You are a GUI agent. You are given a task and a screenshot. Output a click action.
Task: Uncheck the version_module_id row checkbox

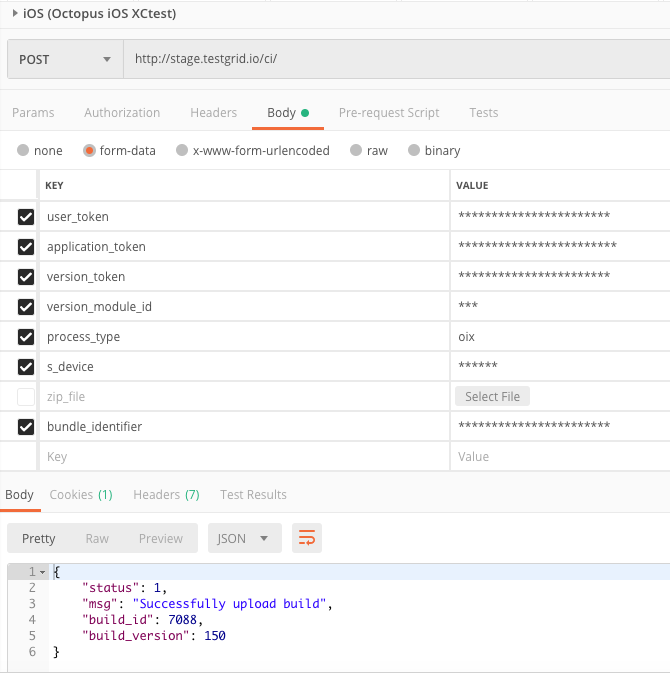pyautogui.click(x=26, y=307)
